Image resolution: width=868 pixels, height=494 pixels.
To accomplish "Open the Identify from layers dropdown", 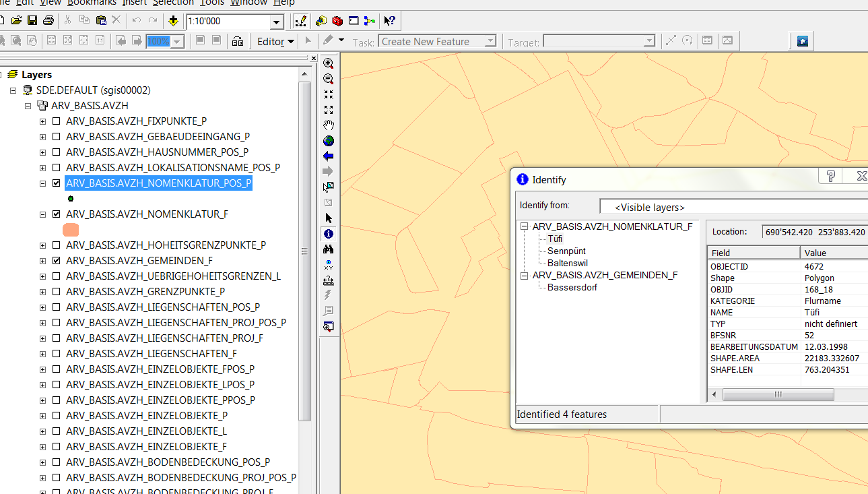I will pyautogui.click(x=733, y=208).
